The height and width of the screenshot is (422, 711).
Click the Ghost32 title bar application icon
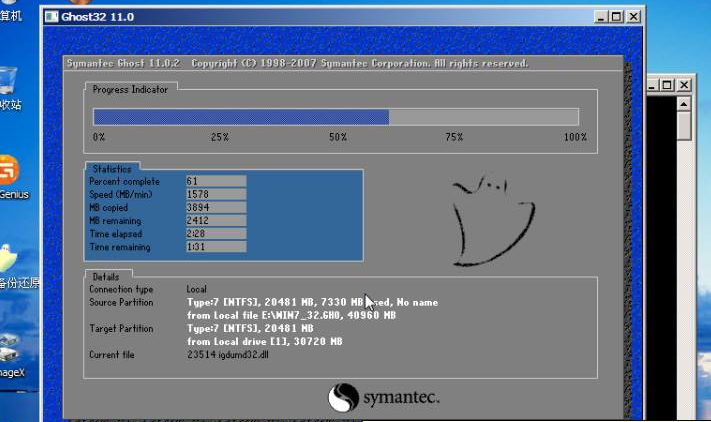[x=52, y=17]
